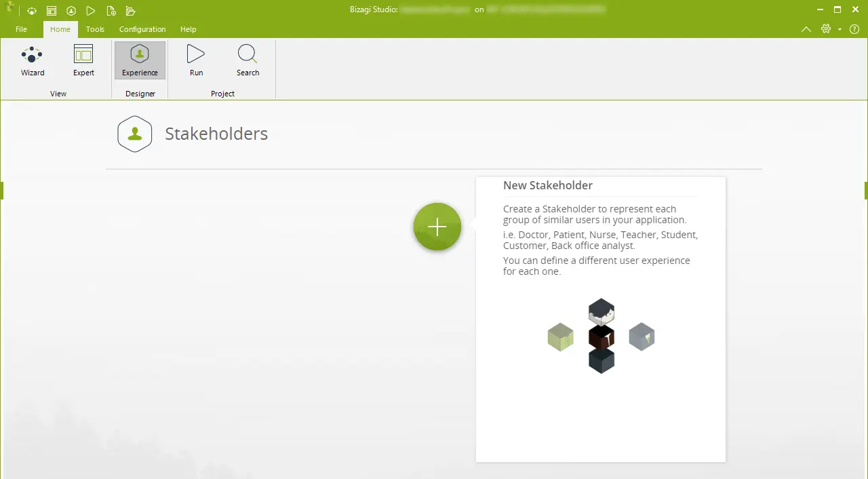Run the project from the ribbon
Viewport: 868px width, 479px height.
196,61
